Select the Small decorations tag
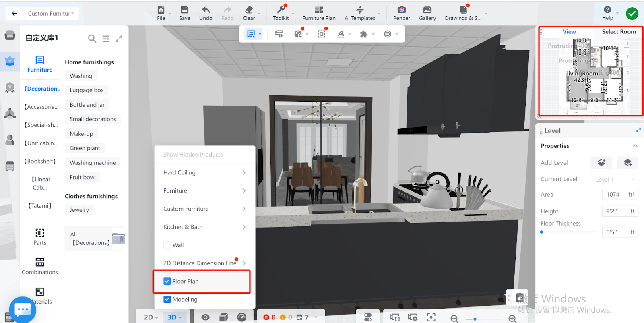Image resolution: width=644 pixels, height=323 pixels. 93,119
